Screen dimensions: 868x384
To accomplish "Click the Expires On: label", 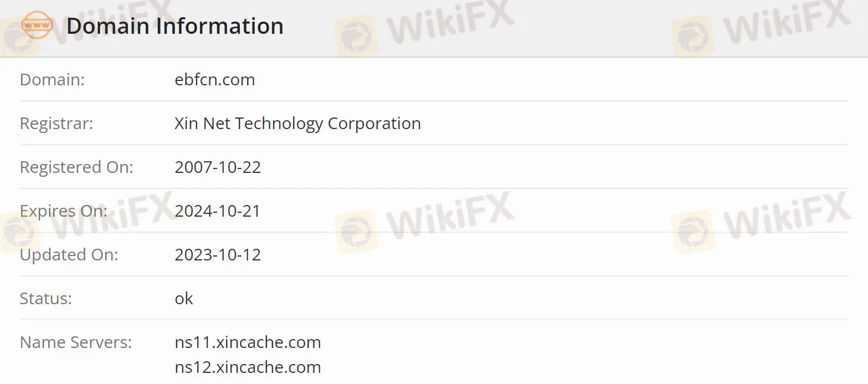I will [x=64, y=211].
